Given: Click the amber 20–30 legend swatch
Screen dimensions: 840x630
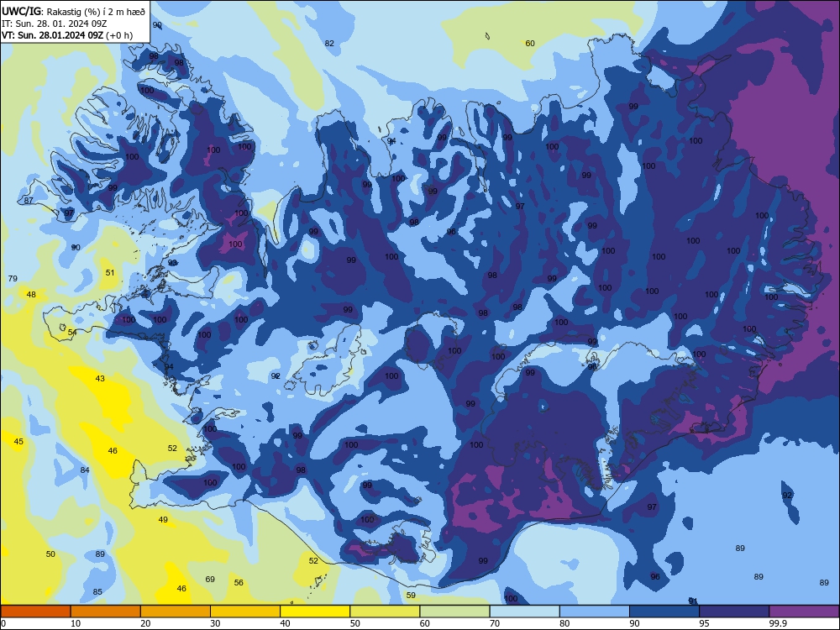Looking at the screenshot, I should click(x=176, y=612).
